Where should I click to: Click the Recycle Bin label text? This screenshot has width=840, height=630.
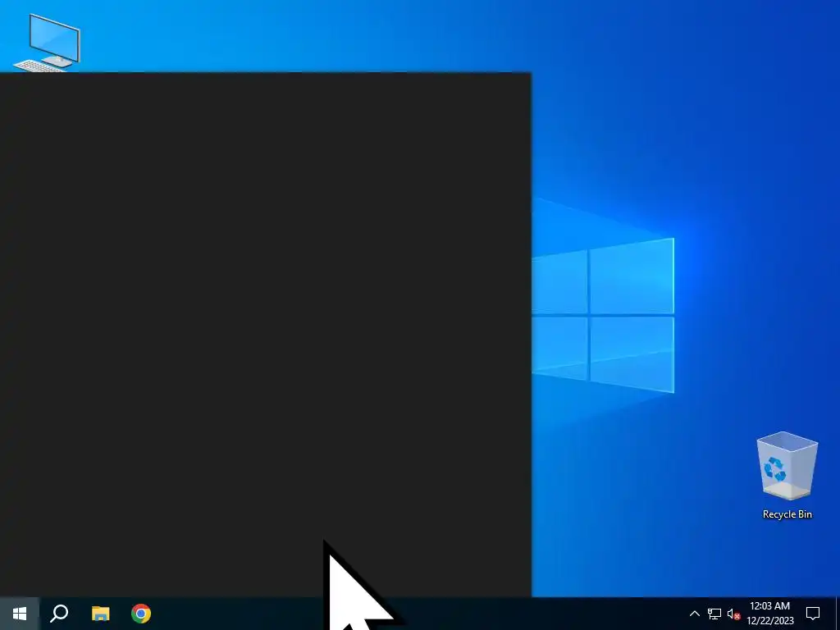787,514
